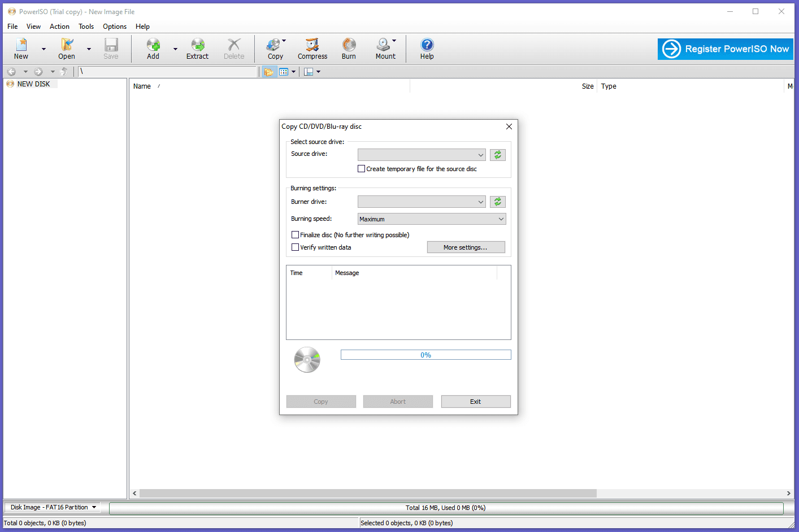799x532 pixels.
Task: Check Finalize disc option
Action: click(x=295, y=235)
